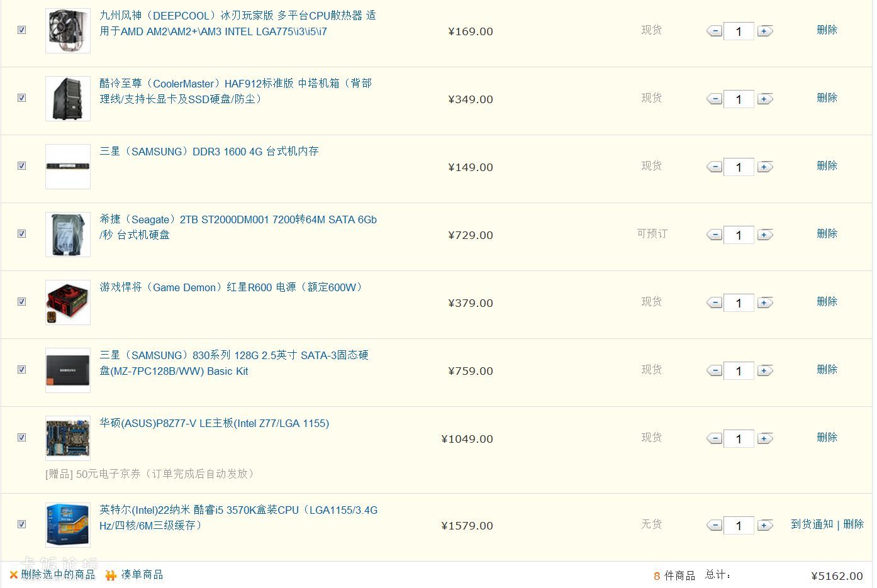Uncheck the DEEPCOOL CPU cooler item checkbox
The height and width of the screenshot is (588, 877).
pos(22,30)
